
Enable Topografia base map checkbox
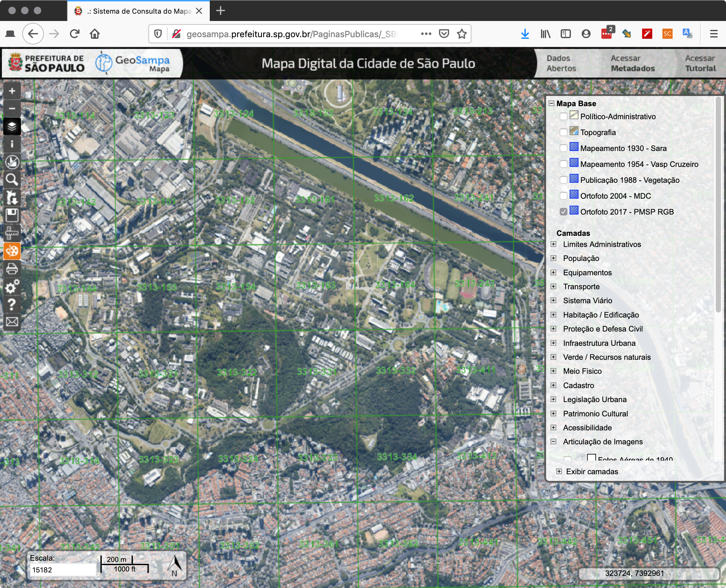click(563, 133)
